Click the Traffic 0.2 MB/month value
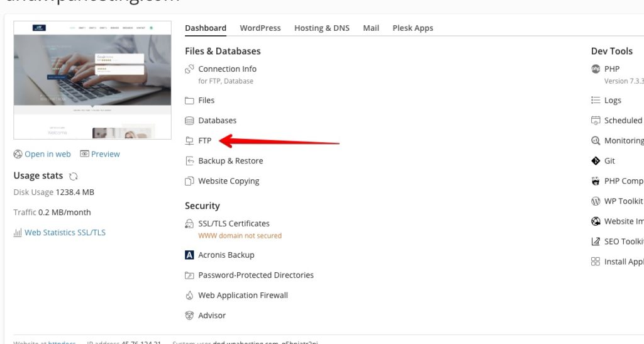The height and width of the screenshot is (344, 644). (65, 212)
